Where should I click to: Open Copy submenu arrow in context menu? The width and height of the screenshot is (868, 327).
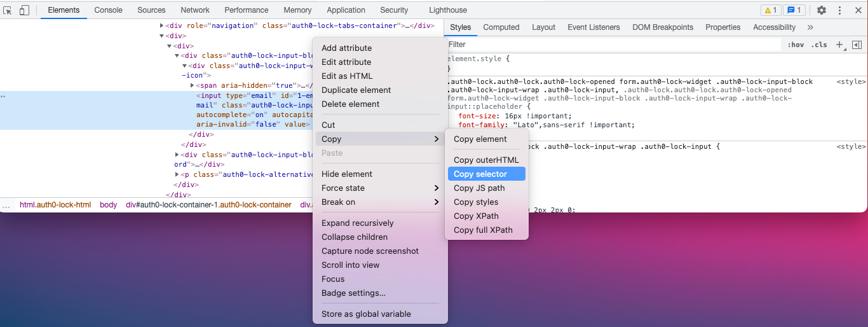[436, 139]
